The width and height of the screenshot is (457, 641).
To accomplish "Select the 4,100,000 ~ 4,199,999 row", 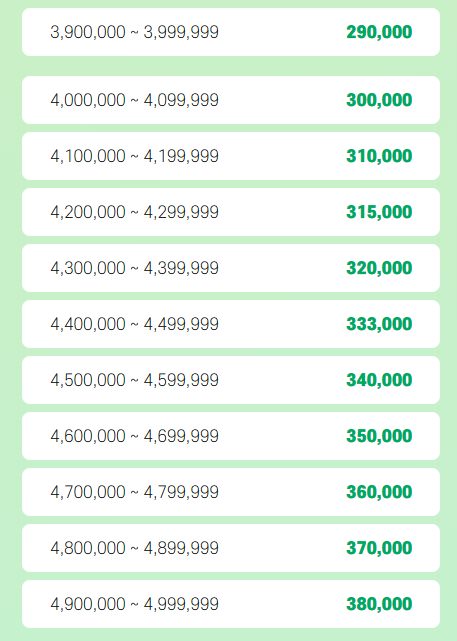I will coord(231,156).
